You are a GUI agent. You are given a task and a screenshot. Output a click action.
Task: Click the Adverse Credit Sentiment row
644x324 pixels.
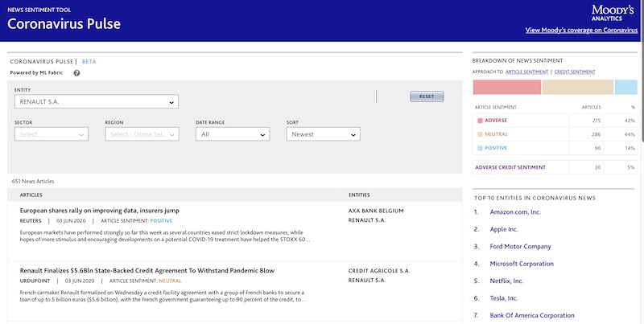pyautogui.click(x=554, y=167)
